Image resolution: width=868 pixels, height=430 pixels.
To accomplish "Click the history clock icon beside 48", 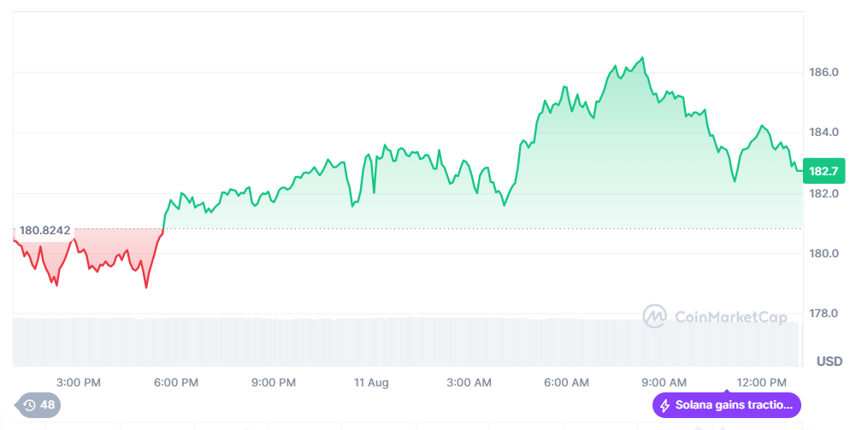I will (x=29, y=405).
